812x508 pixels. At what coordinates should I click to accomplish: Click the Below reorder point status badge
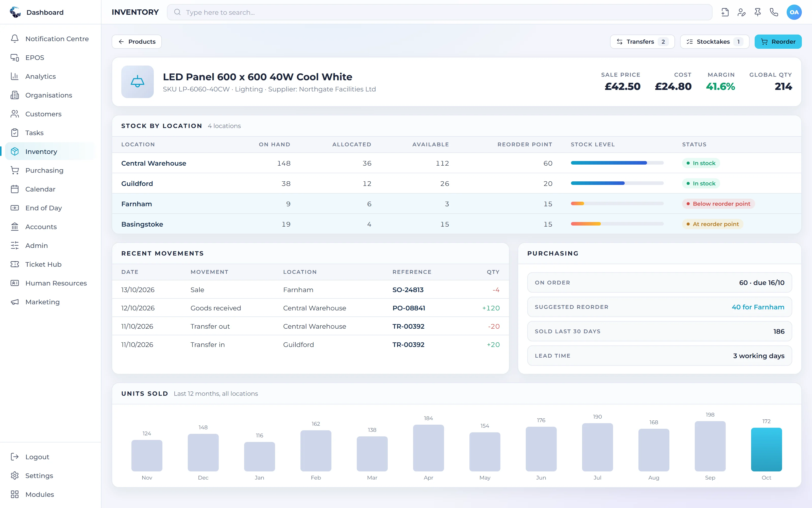tap(718, 204)
